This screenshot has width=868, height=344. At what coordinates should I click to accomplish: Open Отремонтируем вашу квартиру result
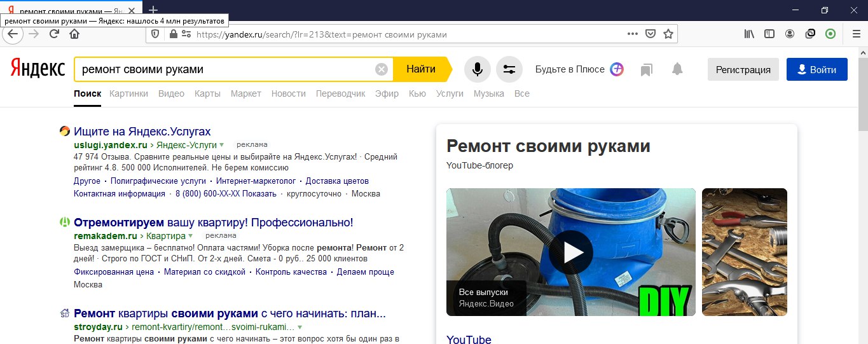[214, 223]
